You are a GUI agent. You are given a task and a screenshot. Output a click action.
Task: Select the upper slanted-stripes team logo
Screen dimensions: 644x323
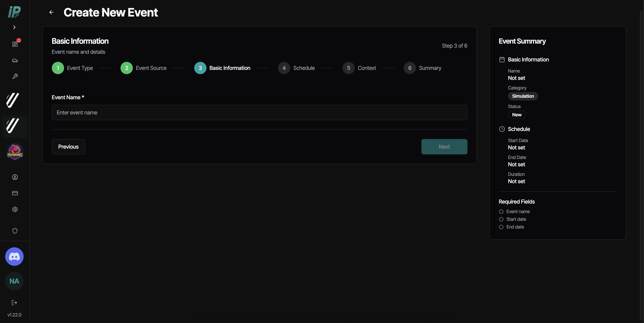point(13,100)
